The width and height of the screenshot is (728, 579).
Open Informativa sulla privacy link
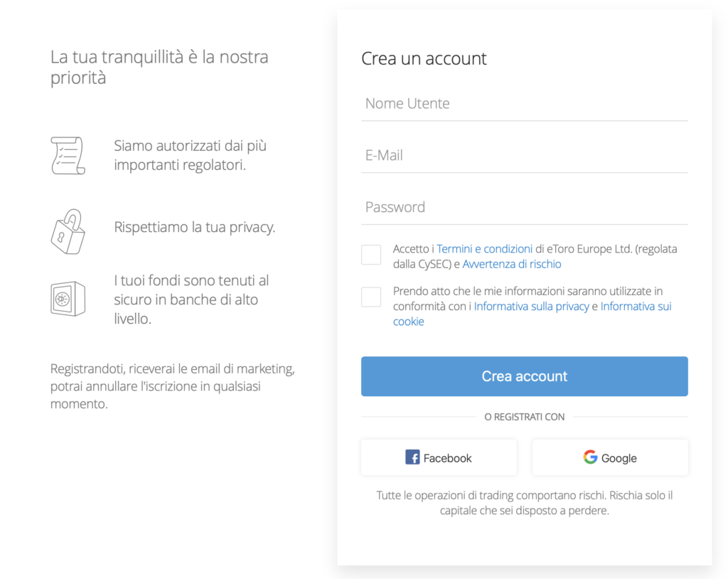pos(531,307)
